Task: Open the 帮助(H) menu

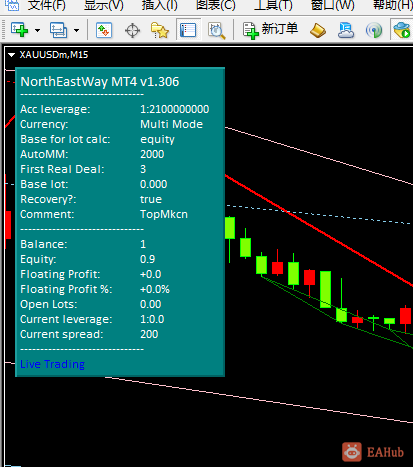Action: [x=393, y=5]
